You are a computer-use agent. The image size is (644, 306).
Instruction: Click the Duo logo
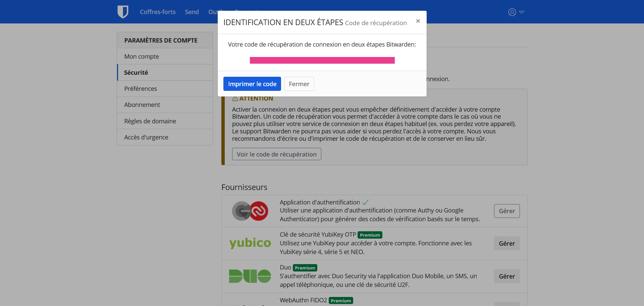(x=250, y=276)
